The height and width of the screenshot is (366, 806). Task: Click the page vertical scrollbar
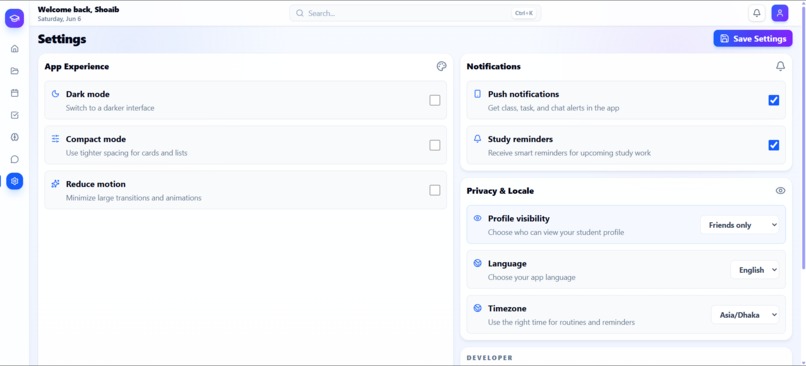(803, 139)
